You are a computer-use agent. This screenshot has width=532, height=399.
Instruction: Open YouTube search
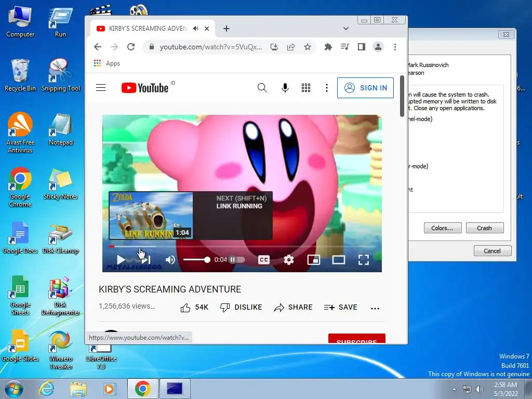[x=262, y=88]
